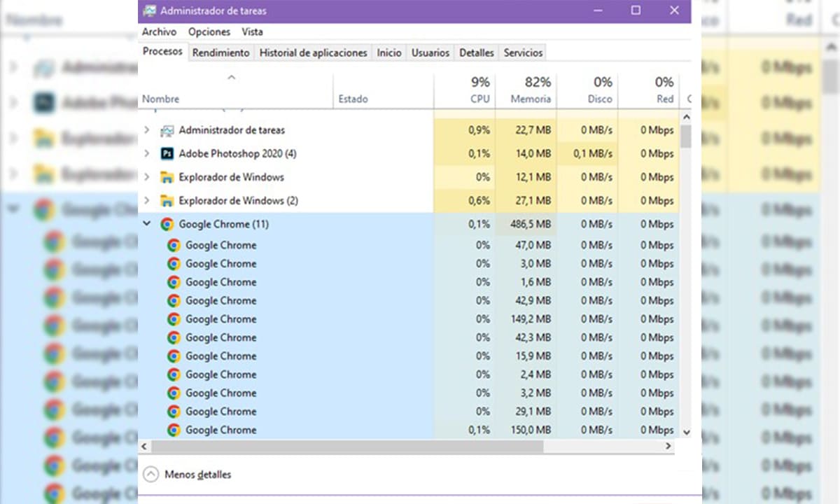Switch to the Servicios tab

coord(523,52)
